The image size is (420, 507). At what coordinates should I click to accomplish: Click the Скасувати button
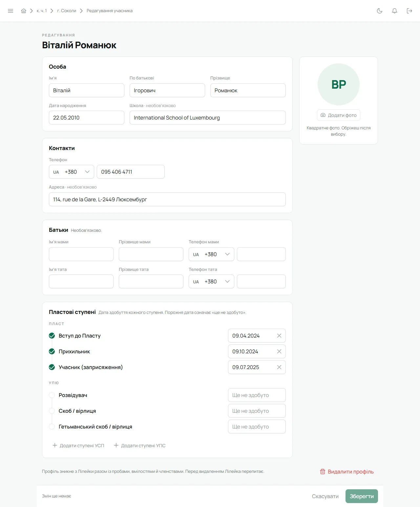tap(325, 496)
